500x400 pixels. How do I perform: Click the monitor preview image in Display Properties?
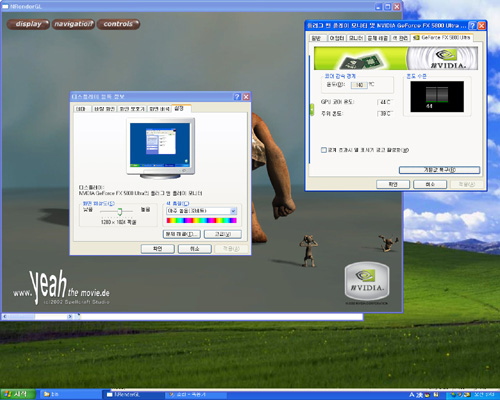coord(160,148)
